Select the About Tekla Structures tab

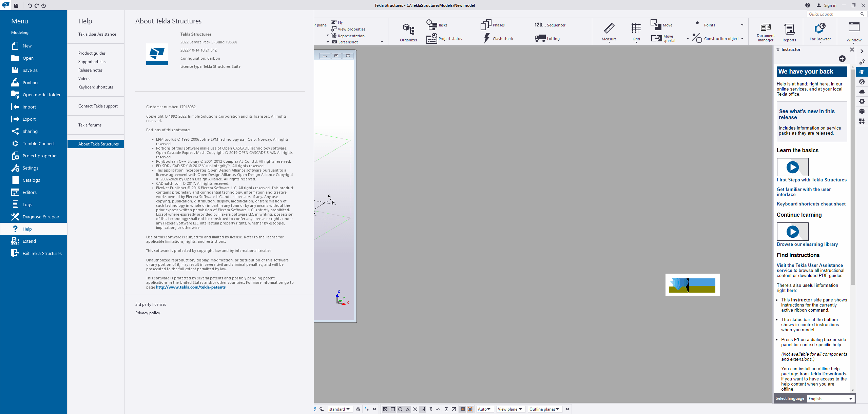[98, 144]
